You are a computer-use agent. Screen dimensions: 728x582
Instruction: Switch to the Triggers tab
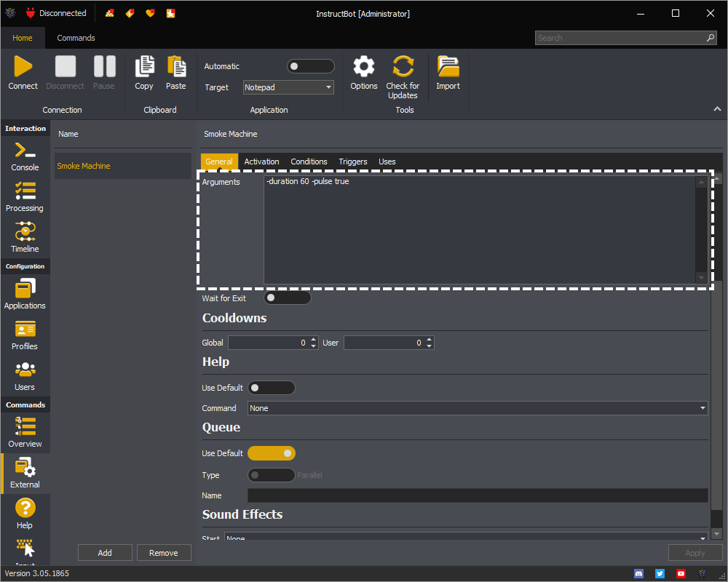(x=353, y=162)
